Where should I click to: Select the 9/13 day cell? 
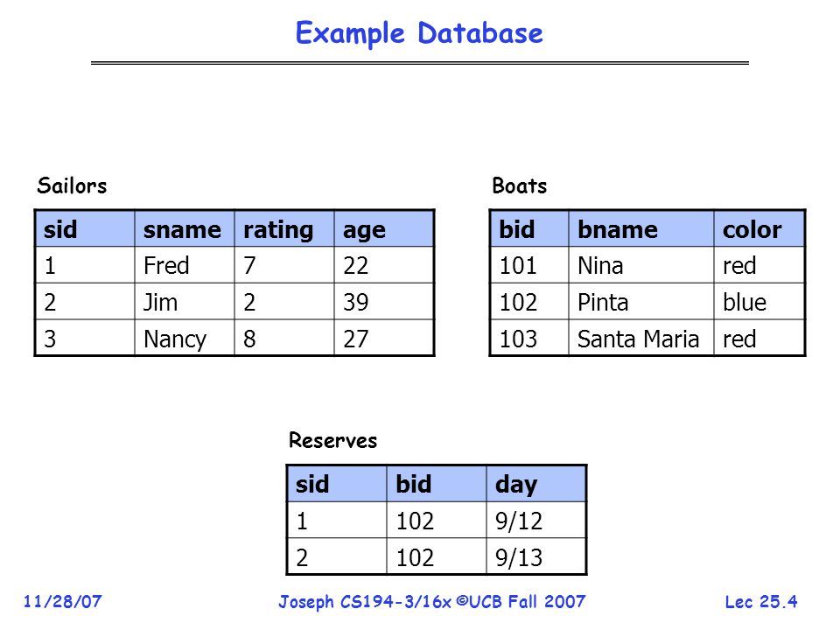click(x=536, y=557)
